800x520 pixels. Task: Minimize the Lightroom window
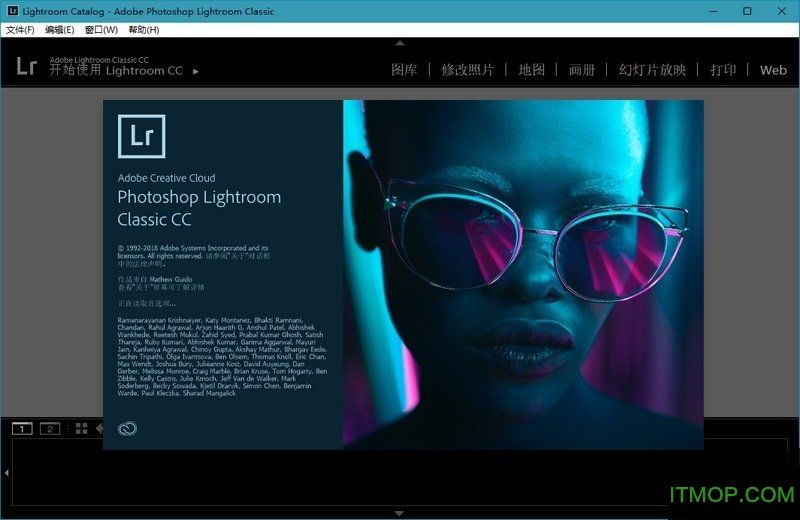[x=713, y=11]
